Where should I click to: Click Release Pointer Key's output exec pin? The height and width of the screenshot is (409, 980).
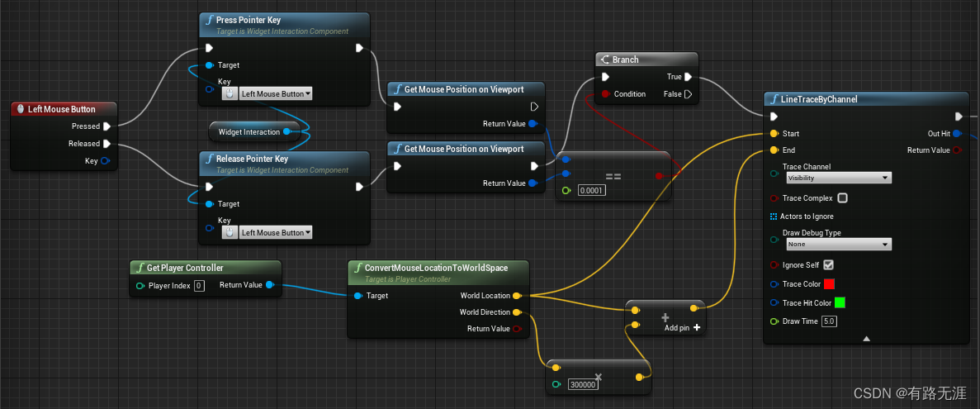point(359,187)
